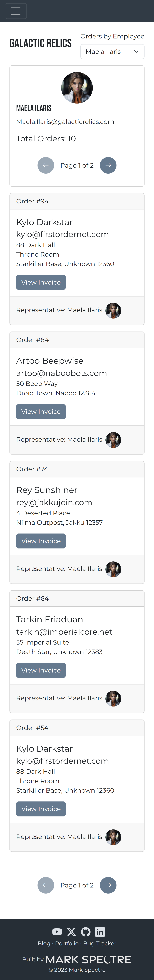
Task: Open the X (Twitter) icon in footer
Action: [71, 932]
